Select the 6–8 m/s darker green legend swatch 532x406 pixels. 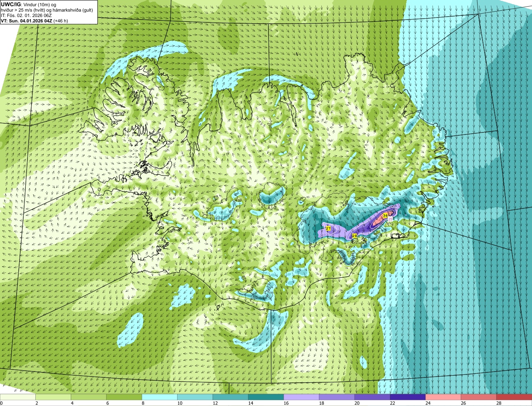click(124, 397)
